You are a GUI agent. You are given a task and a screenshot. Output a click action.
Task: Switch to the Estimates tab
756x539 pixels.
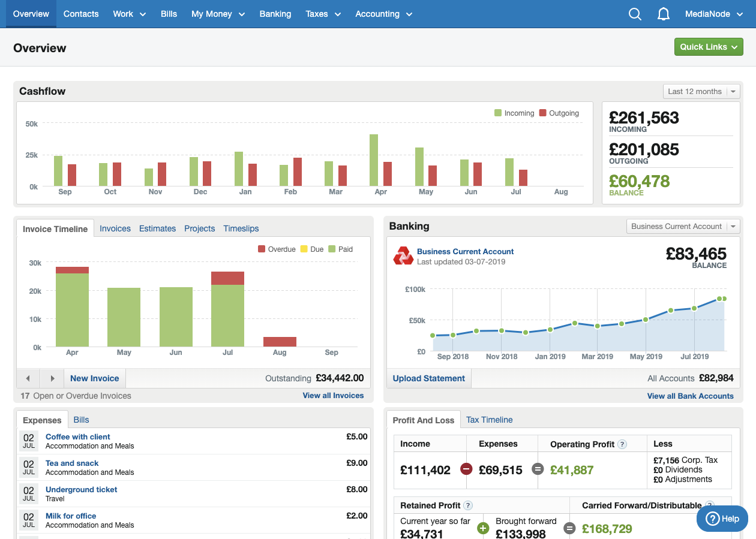click(157, 228)
